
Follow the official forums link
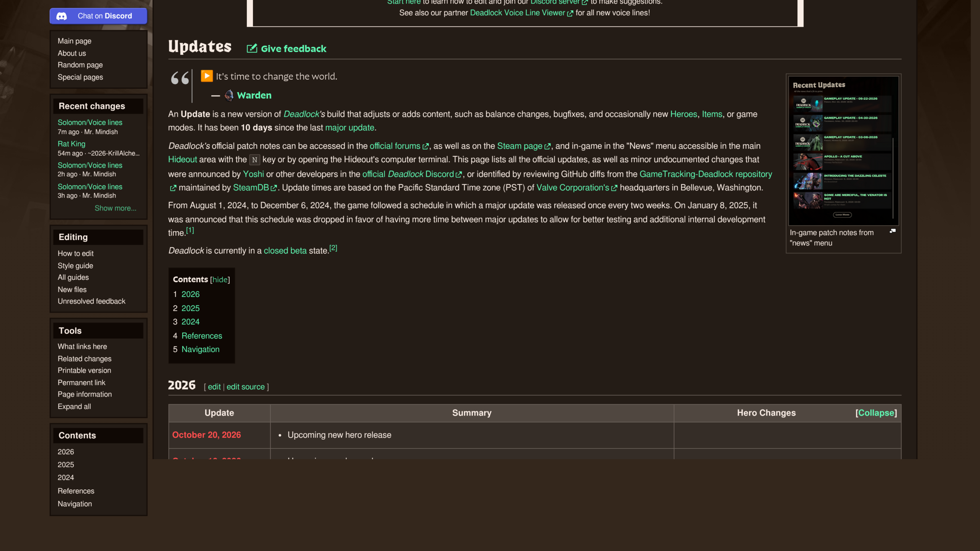point(395,146)
